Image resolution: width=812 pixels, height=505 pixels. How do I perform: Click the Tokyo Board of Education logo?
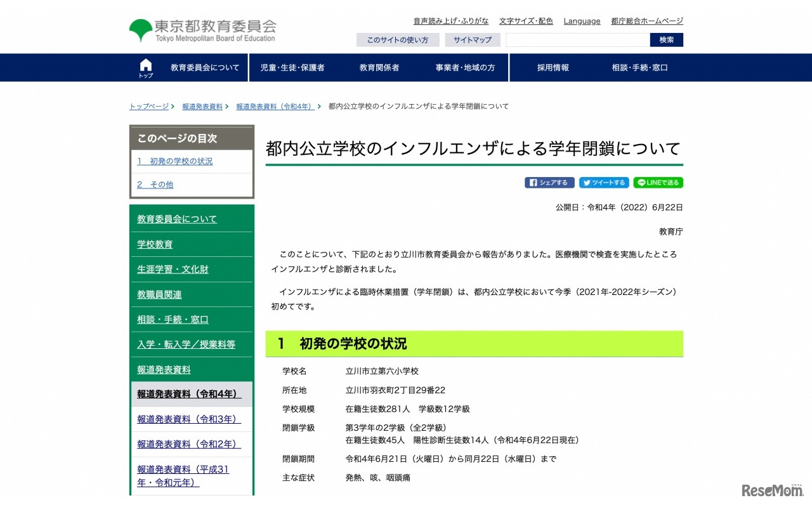(x=203, y=30)
